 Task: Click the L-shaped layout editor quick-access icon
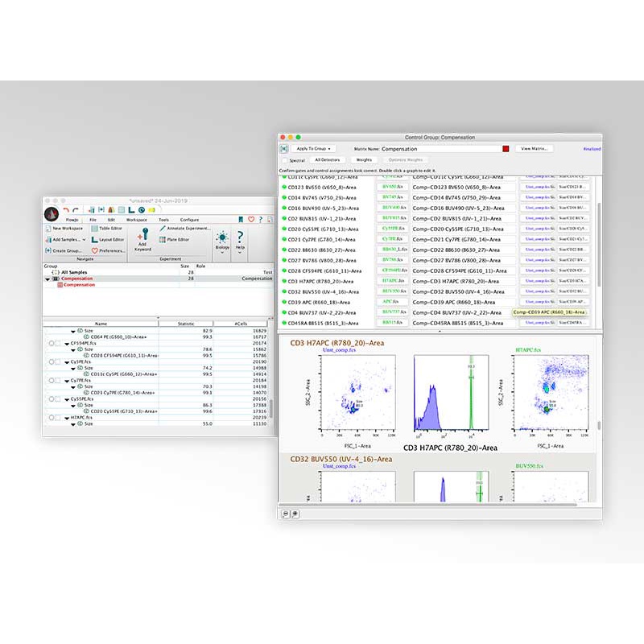point(131,210)
